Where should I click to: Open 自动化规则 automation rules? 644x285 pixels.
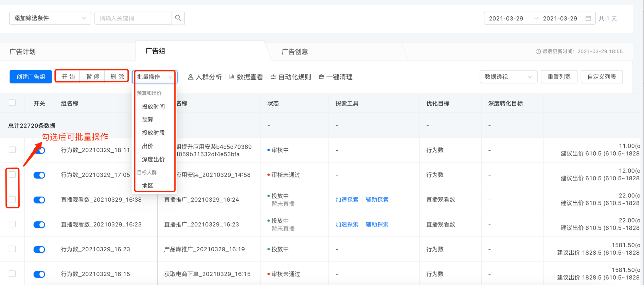point(291,77)
